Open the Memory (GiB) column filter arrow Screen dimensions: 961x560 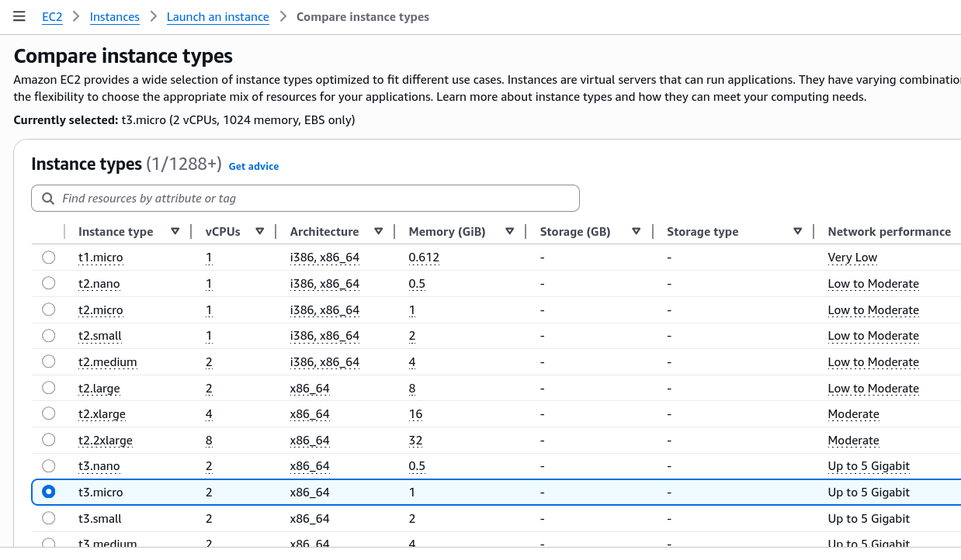pyautogui.click(x=510, y=231)
